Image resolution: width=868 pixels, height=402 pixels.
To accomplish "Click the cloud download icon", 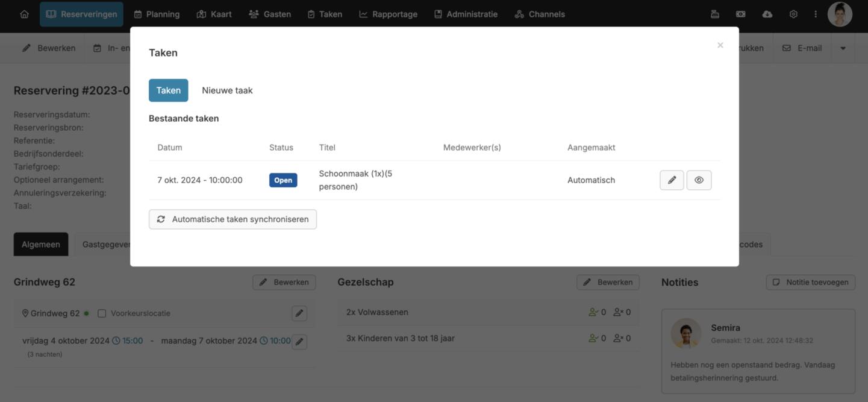I will (767, 14).
